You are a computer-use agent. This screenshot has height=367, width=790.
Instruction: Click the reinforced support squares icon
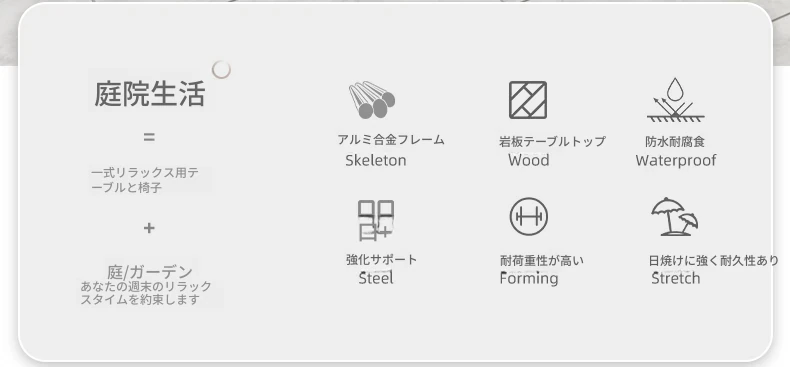[x=376, y=220]
